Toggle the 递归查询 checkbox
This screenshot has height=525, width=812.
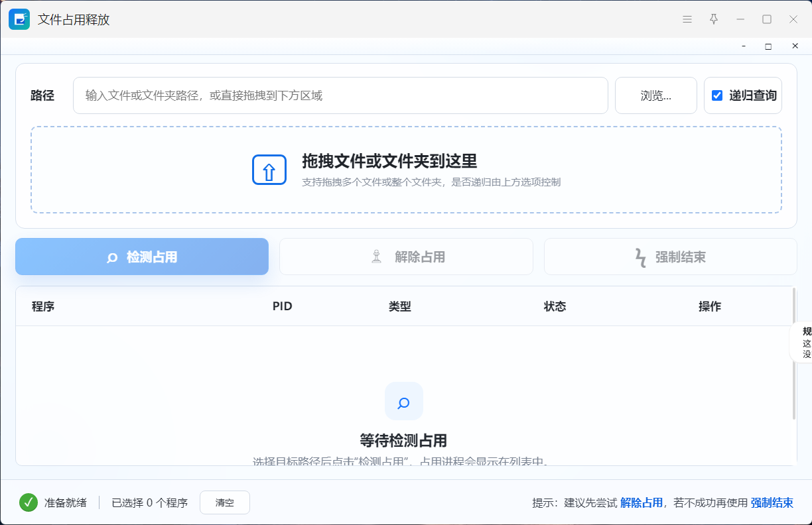click(717, 95)
